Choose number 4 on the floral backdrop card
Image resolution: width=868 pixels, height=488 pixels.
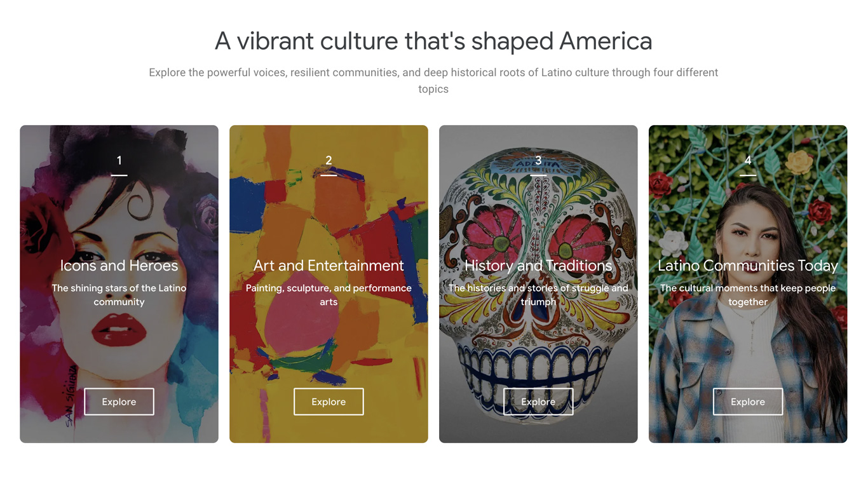(747, 161)
